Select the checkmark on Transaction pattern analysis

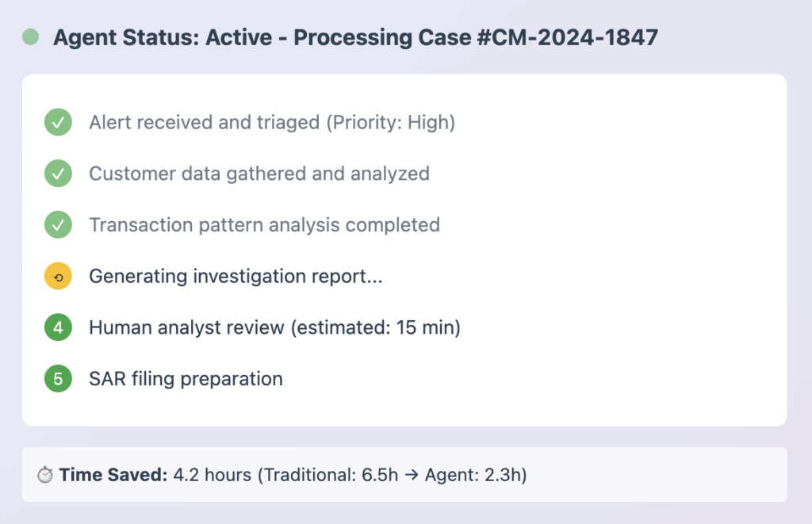coord(57,224)
